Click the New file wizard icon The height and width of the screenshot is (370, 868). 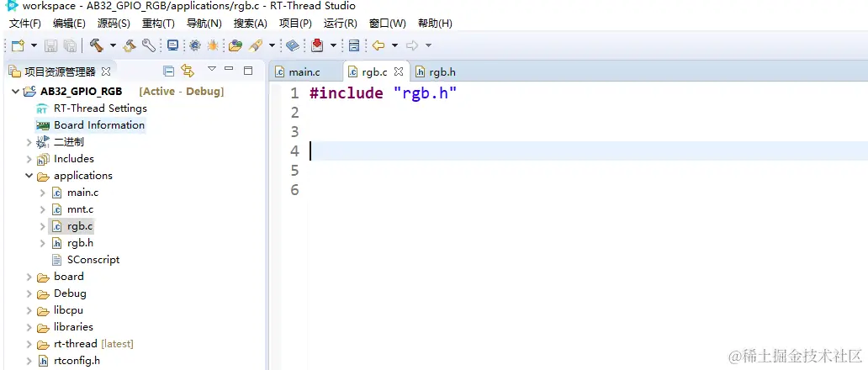(x=18, y=45)
